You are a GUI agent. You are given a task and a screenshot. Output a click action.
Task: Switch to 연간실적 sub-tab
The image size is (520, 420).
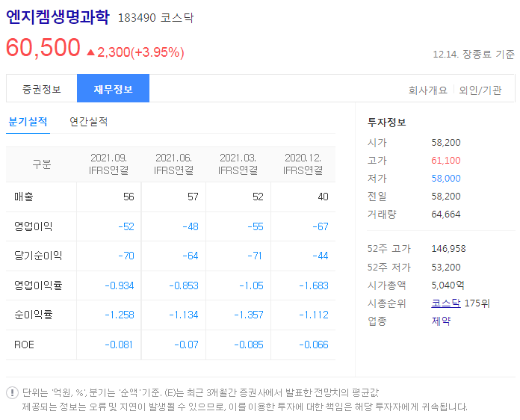(x=89, y=122)
